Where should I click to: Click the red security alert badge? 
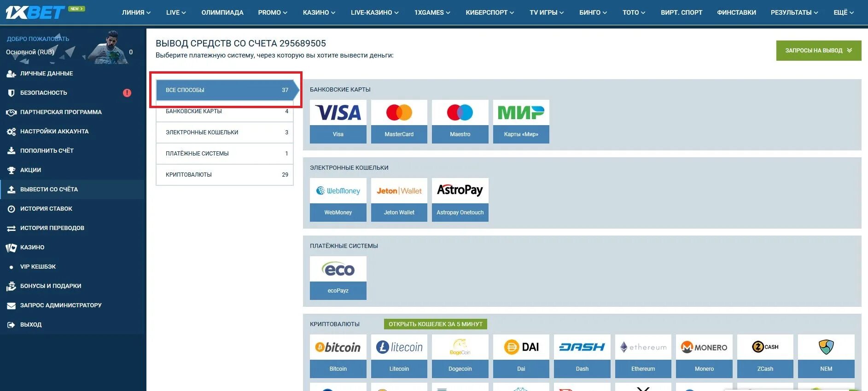(x=127, y=93)
